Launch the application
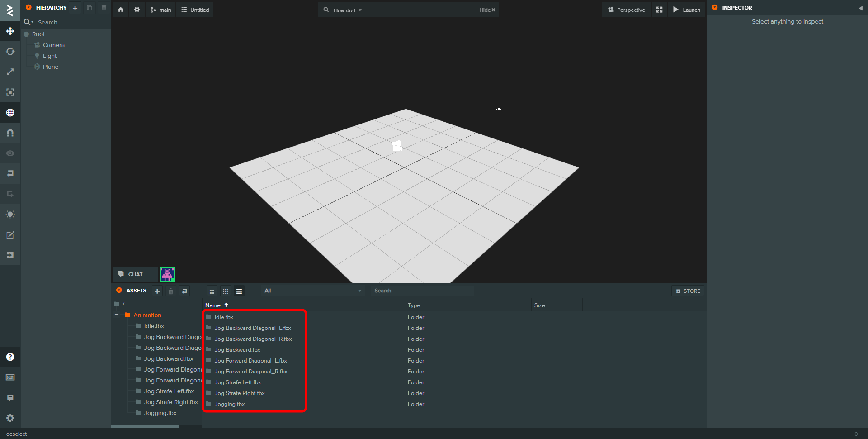868x439 pixels. [686, 10]
